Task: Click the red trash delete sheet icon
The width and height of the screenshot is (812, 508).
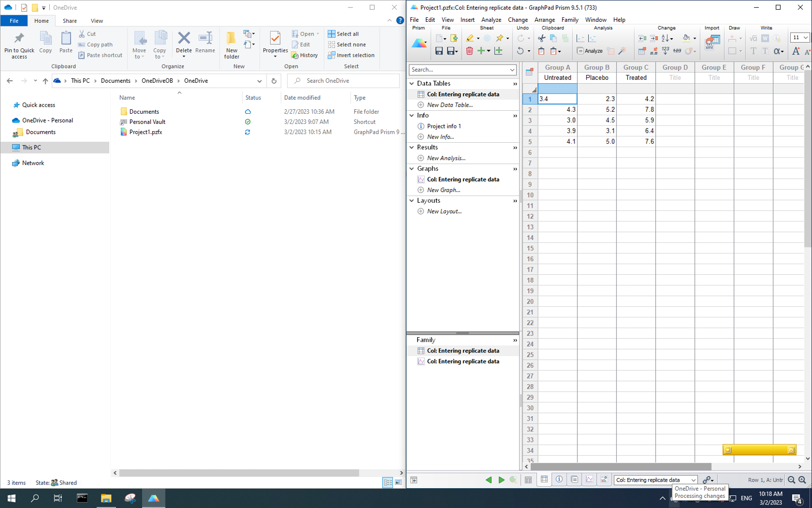Action: [469, 51]
